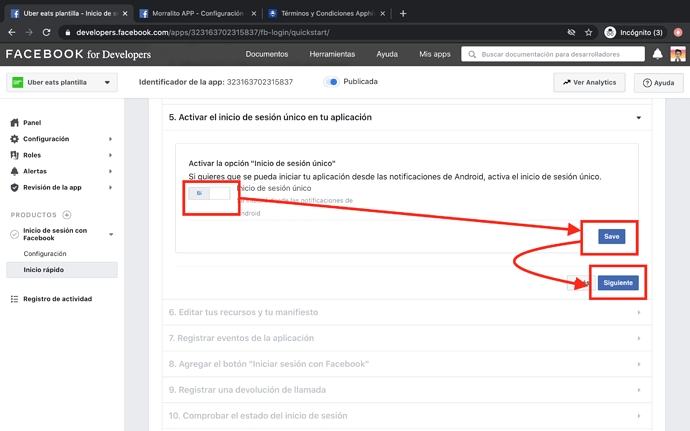Open Registro de actividad list icon
The height and width of the screenshot is (431, 690).
click(14, 299)
